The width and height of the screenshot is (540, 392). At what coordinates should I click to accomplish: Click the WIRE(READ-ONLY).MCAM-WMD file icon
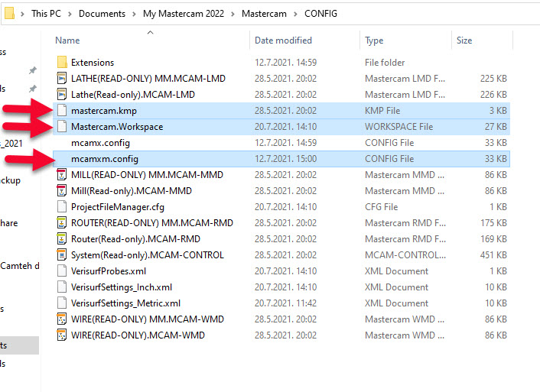point(62,335)
